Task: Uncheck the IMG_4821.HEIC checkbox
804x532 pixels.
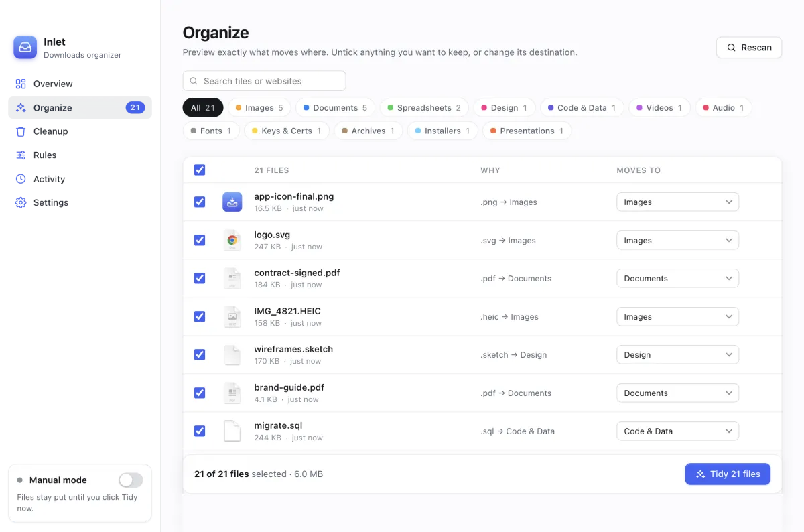Action: (x=200, y=316)
